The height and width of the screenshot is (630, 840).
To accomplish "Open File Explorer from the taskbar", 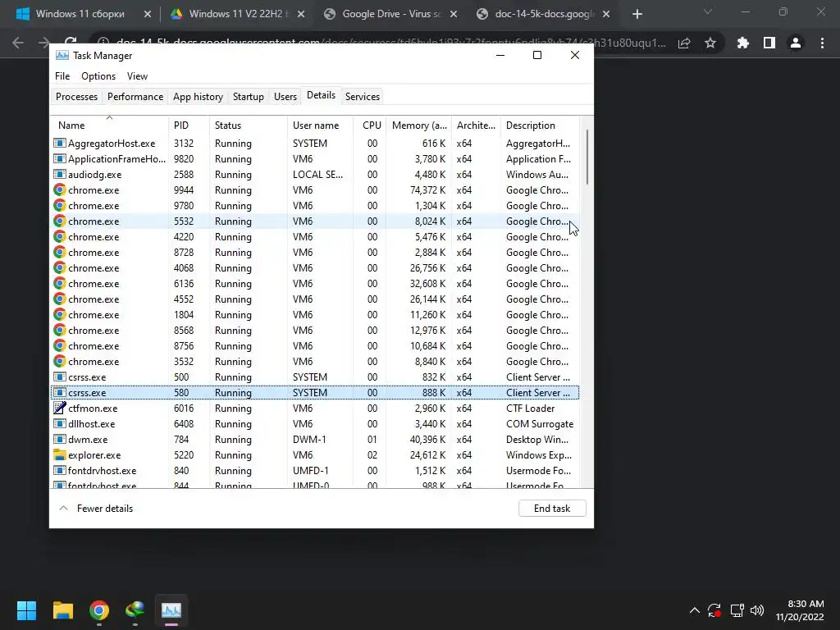I will click(62, 610).
